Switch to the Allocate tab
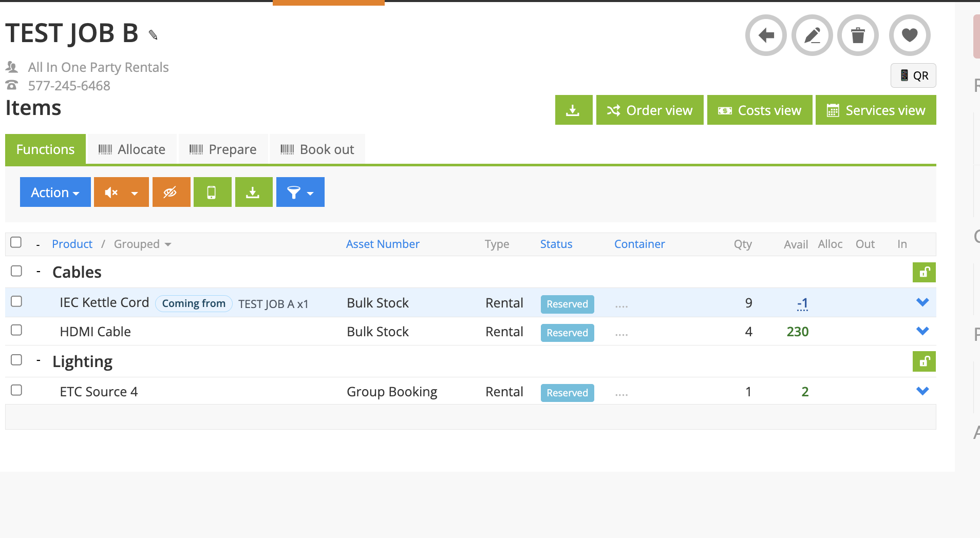Viewport: 980px width, 538px height. pyautogui.click(x=131, y=149)
